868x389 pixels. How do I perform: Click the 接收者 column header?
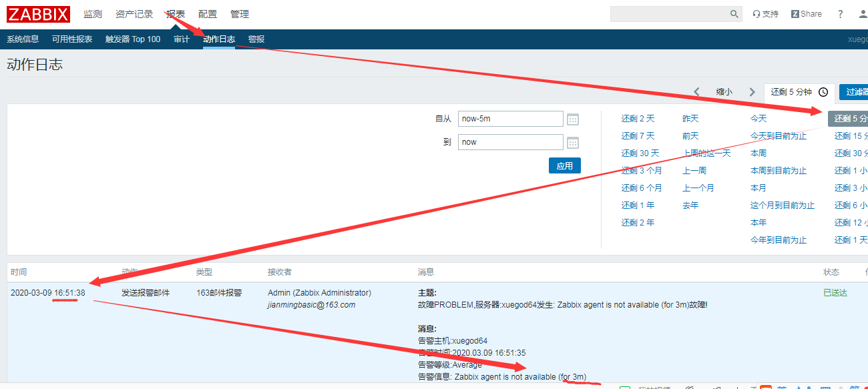tap(280, 272)
